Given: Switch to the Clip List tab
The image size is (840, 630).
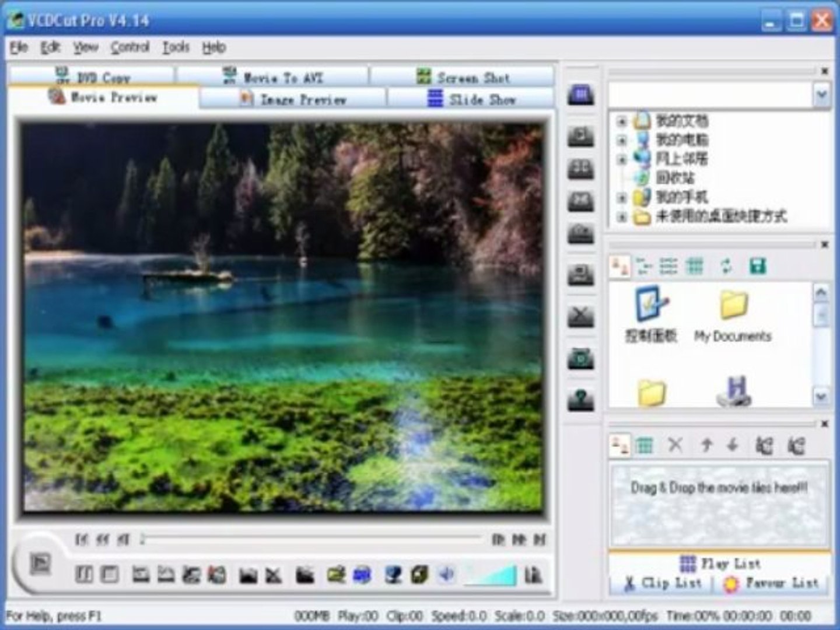Looking at the screenshot, I should tap(662, 583).
